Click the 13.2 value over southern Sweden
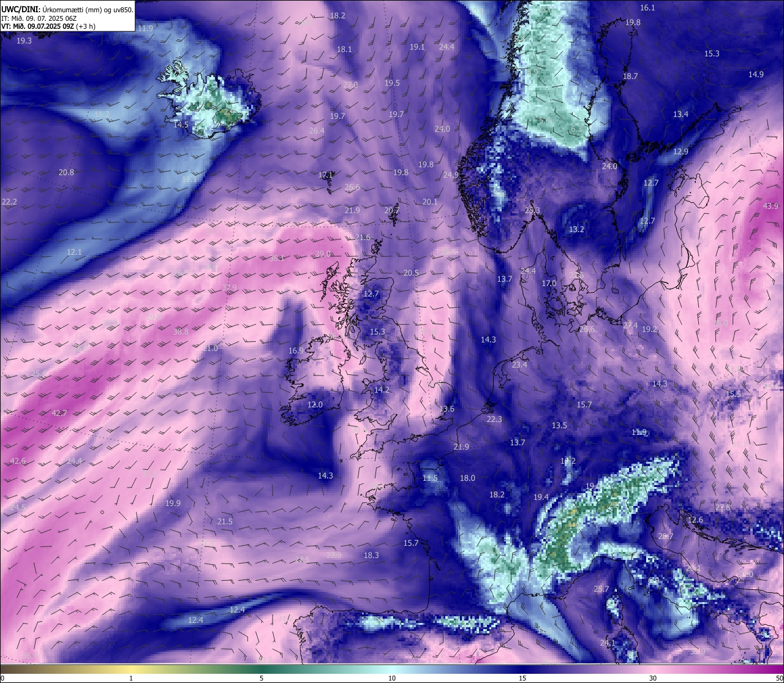The width and height of the screenshot is (784, 683). 576,230
